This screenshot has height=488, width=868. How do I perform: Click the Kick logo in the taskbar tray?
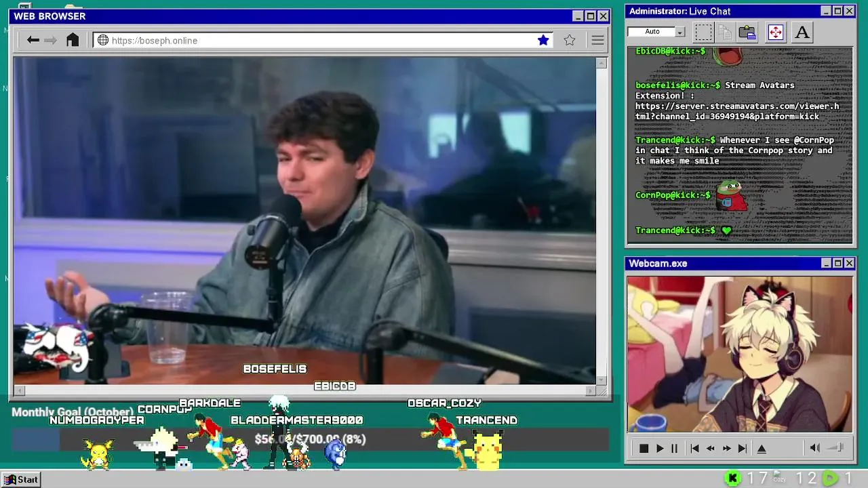point(732,479)
